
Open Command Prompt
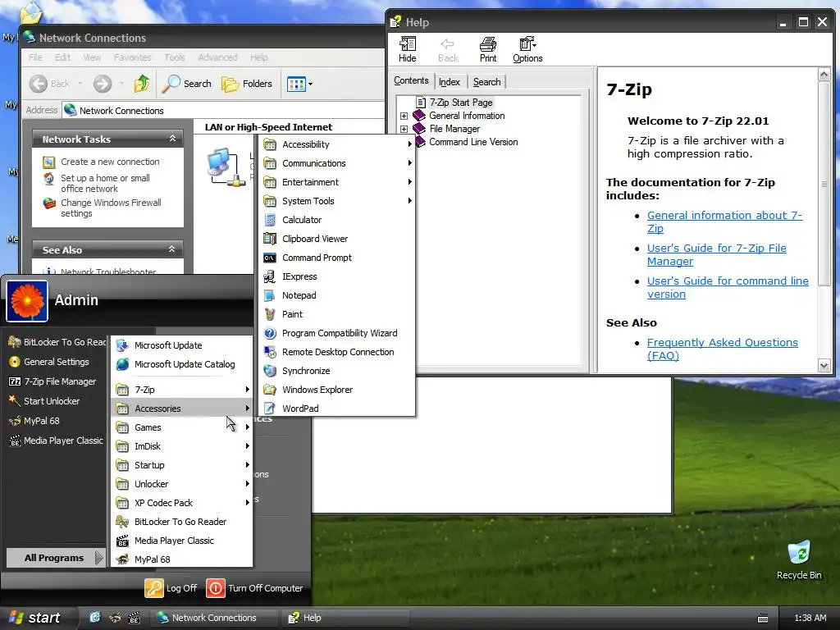point(336,258)
